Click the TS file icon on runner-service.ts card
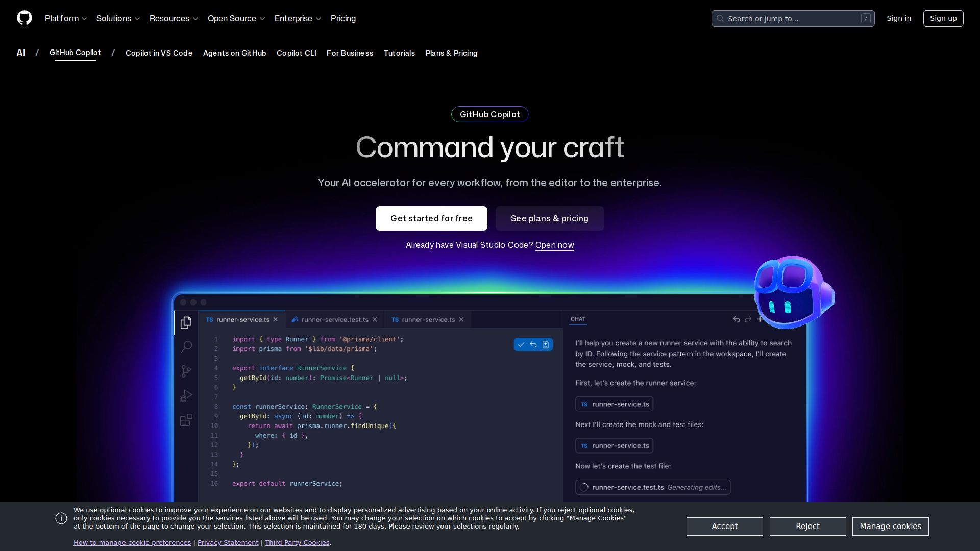The height and width of the screenshot is (551, 980). coord(584,404)
